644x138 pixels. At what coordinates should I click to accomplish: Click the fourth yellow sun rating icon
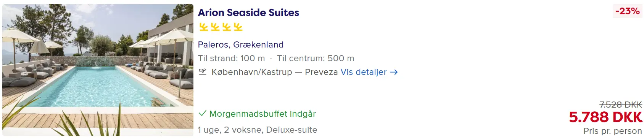[x=238, y=27]
